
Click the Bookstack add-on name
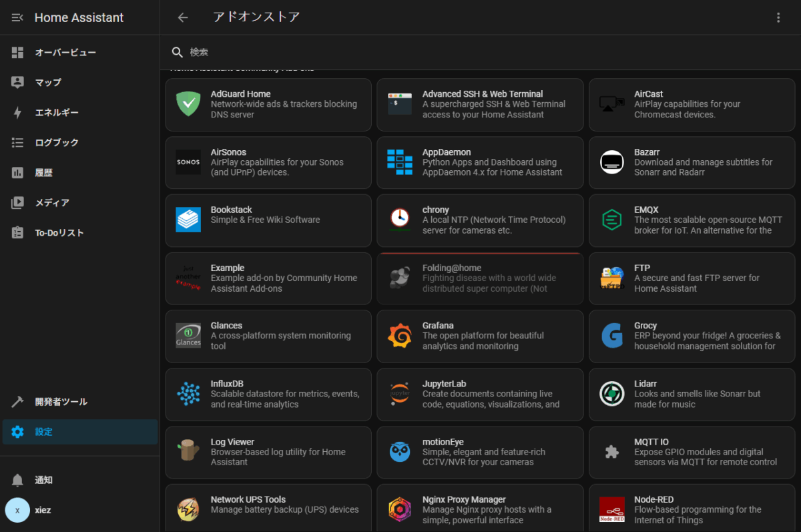tap(232, 210)
